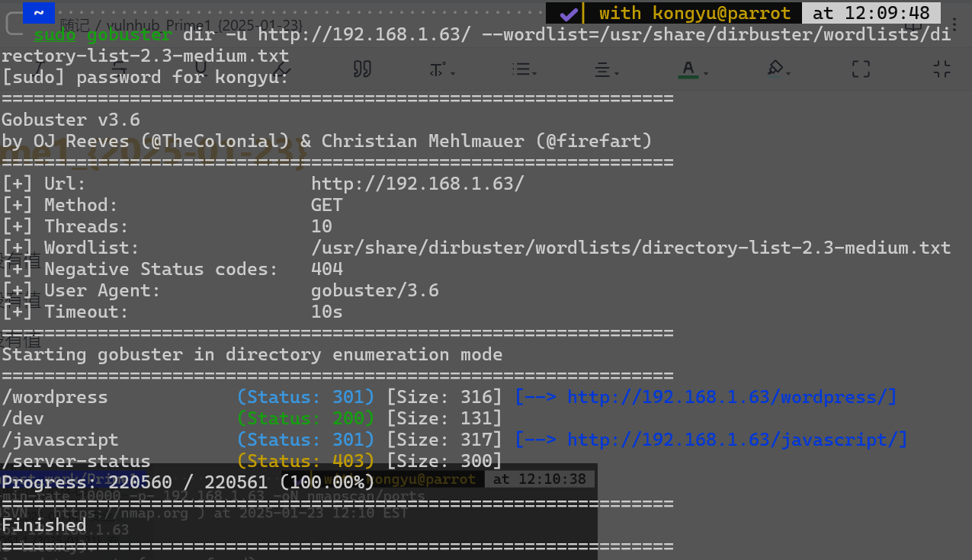Click the "Finished" status line
The image size is (972, 560).
(x=44, y=525)
